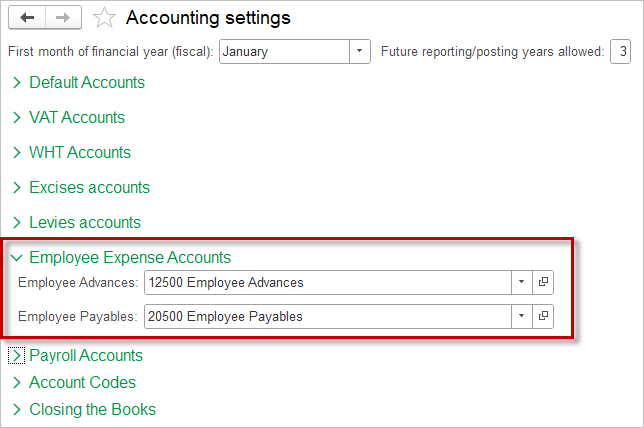
Task: Open the Employee Advances account form icon
Action: click(543, 282)
